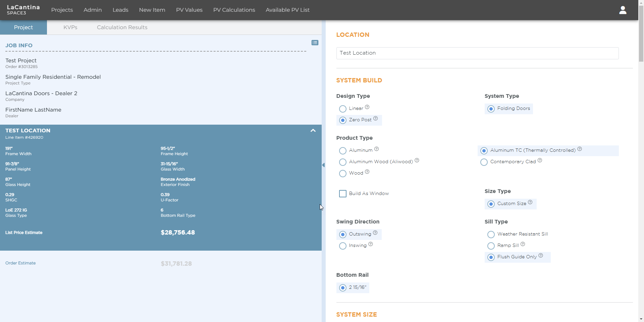Select the Wood product type
The height and width of the screenshot is (322, 644).
(342, 174)
